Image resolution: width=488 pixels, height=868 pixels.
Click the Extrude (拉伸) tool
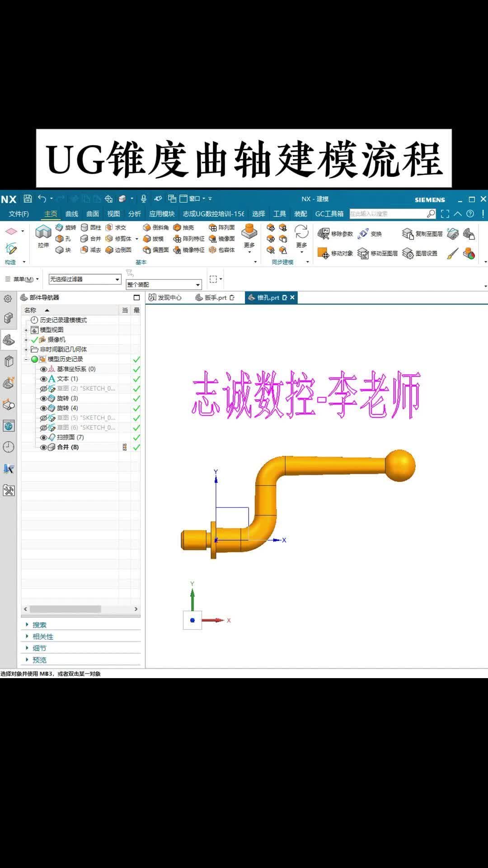tap(43, 236)
